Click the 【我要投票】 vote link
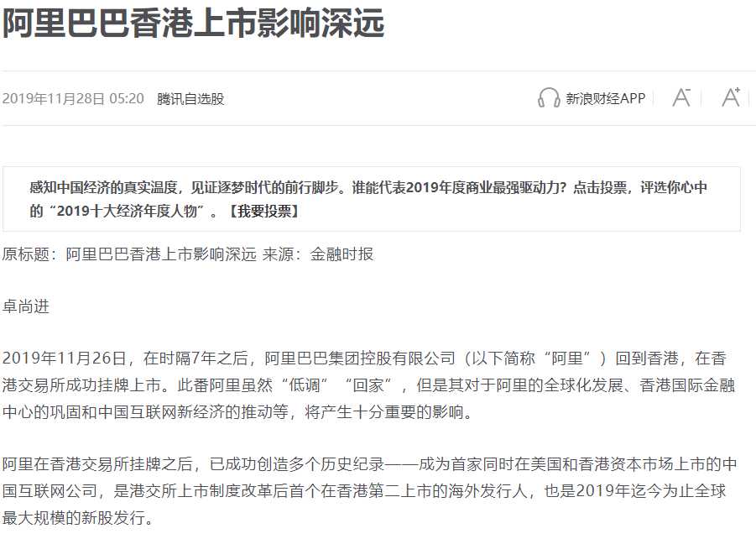The image size is (756, 539). click(x=263, y=211)
